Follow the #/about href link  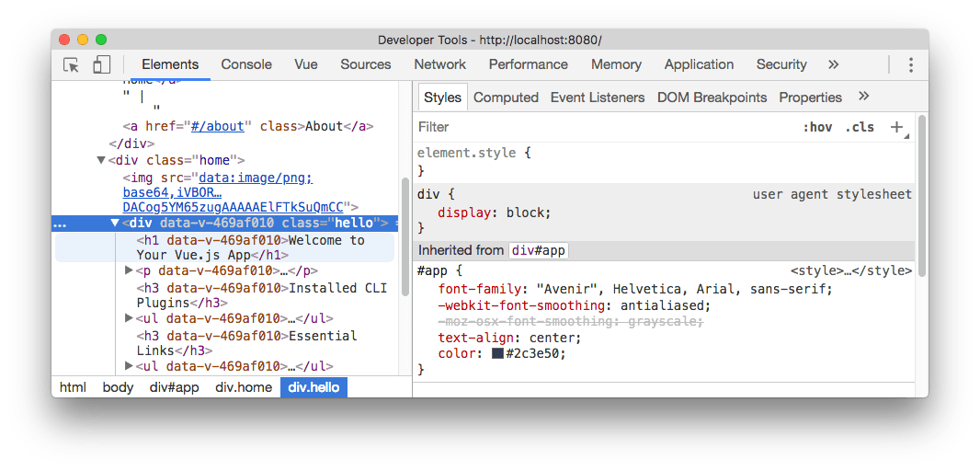click(221, 126)
